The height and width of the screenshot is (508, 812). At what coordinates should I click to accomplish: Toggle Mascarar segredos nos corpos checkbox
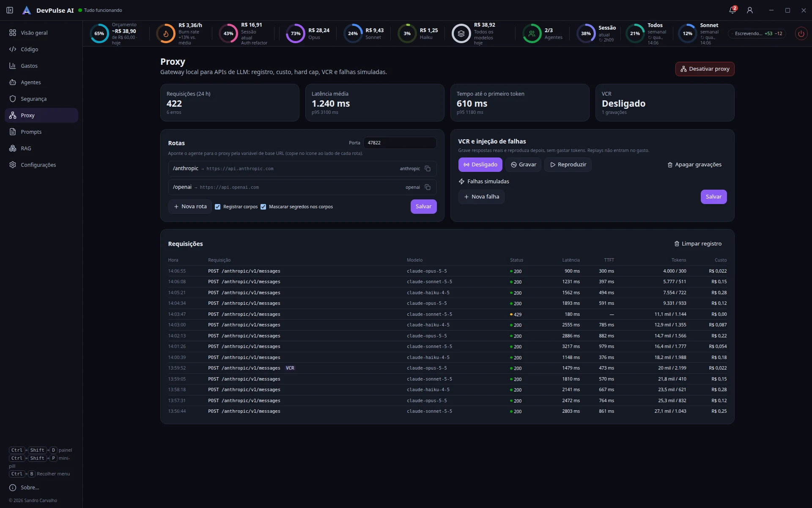coord(263,207)
